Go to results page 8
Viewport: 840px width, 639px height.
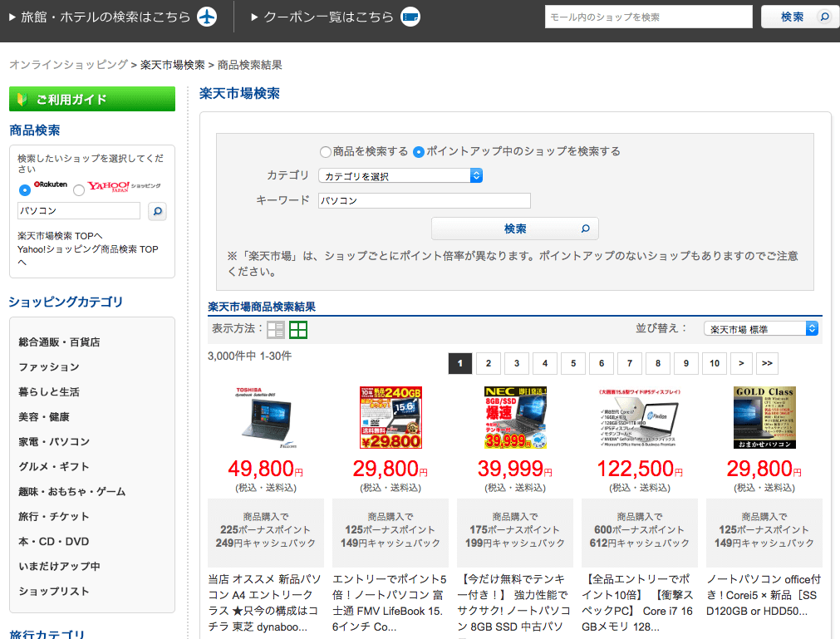(x=658, y=363)
